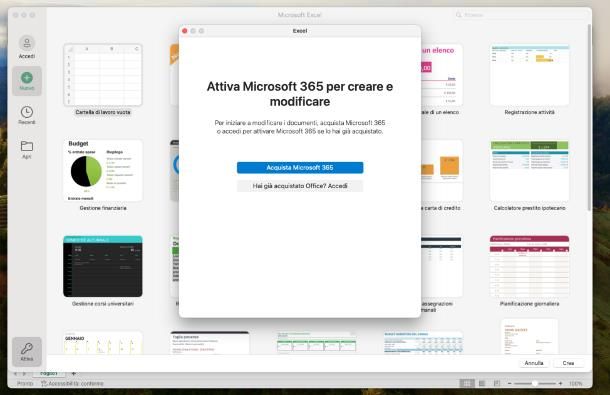The height and width of the screenshot is (395, 610).
Task: Select Registrazione attività template
Action: point(529,75)
